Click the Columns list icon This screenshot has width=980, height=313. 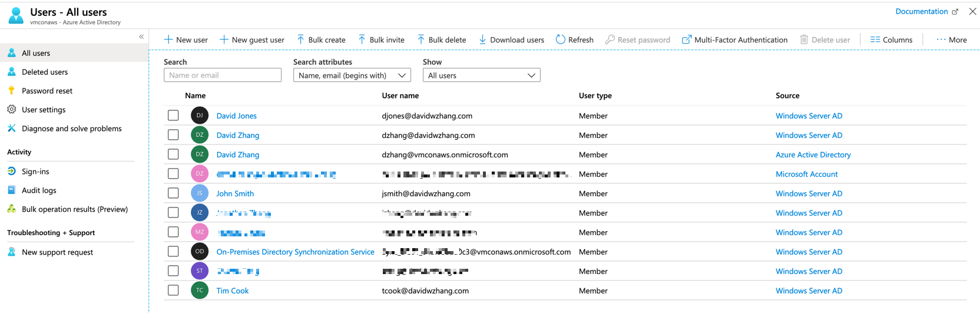coord(875,39)
